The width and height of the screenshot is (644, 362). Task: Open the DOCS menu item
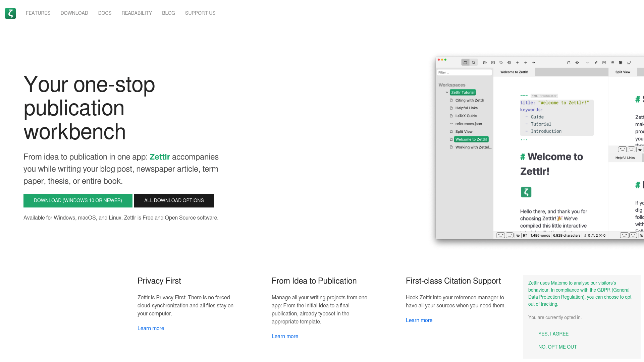pyautogui.click(x=104, y=13)
